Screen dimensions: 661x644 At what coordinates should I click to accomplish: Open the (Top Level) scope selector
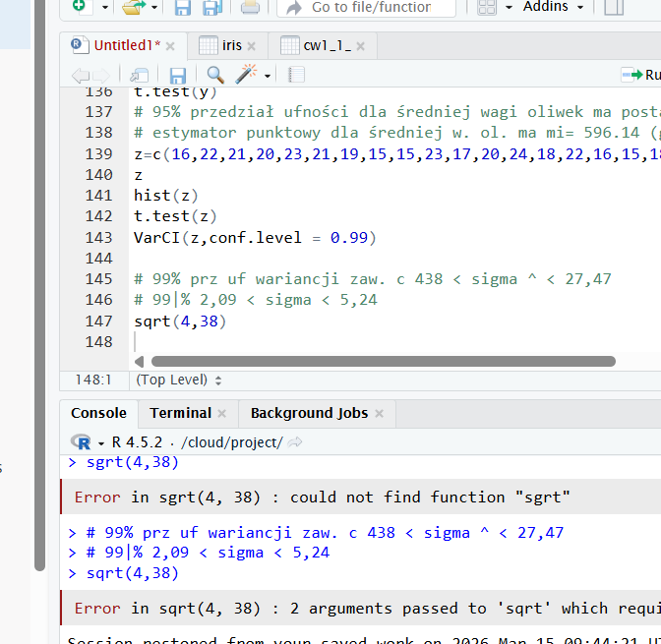coord(178,381)
